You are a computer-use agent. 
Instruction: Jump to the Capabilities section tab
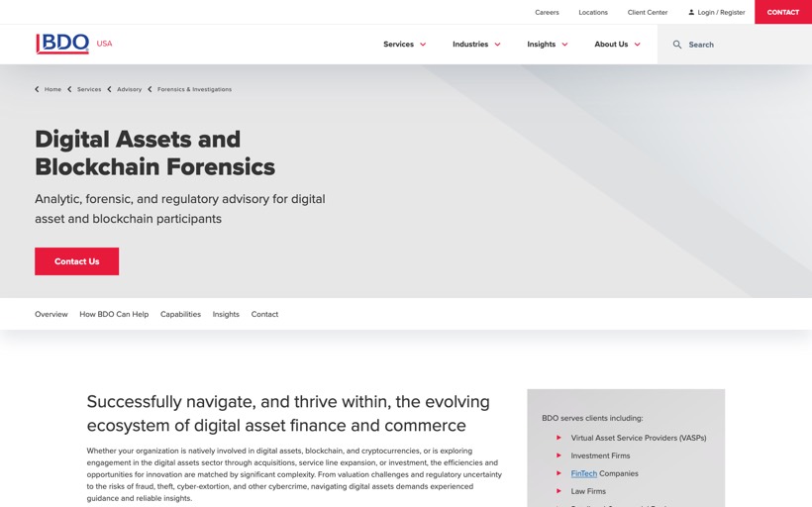point(180,314)
